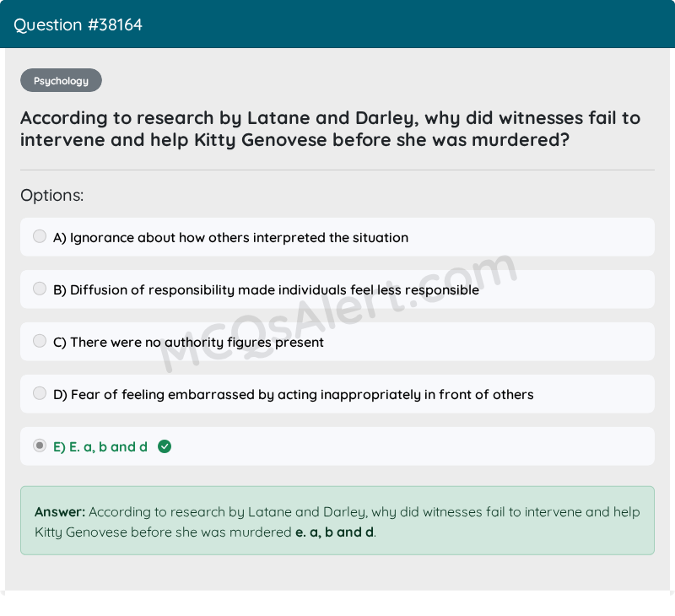This screenshot has height=616, width=675.
Task: Click the Question #38164 header title
Action: 78,24
